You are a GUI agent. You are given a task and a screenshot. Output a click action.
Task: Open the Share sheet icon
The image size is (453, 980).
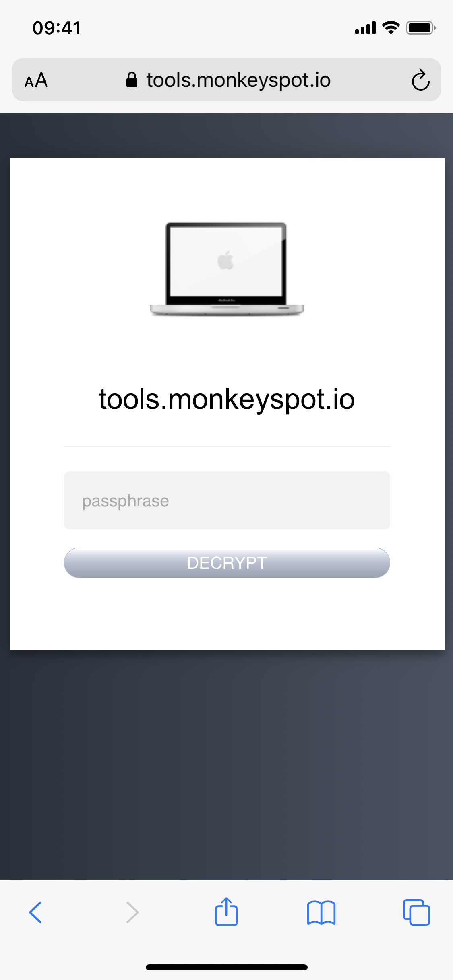tap(226, 911)
